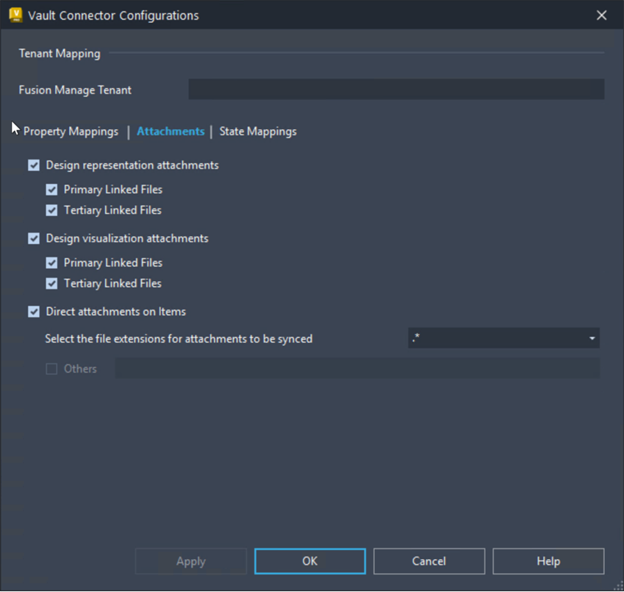This screenshot has width=624, height=592.
Task: Toggle Design visualization attachments checkbox
Action: pos(34,238)
